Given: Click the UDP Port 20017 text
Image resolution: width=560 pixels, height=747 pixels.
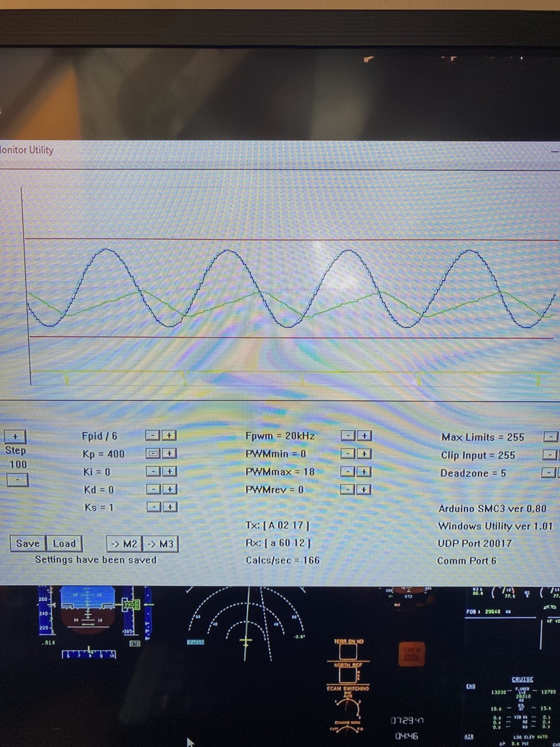Looking at the screenshot, I should coord(475,543).
